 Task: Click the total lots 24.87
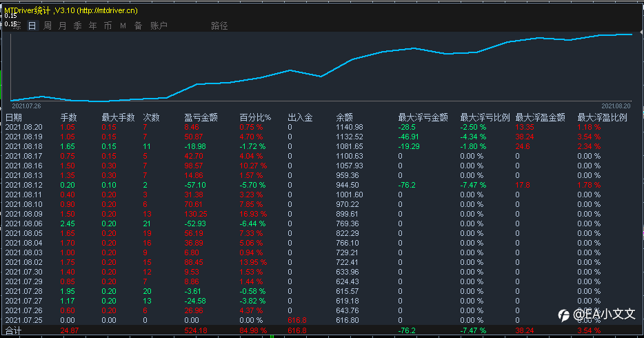click(70, 330)
